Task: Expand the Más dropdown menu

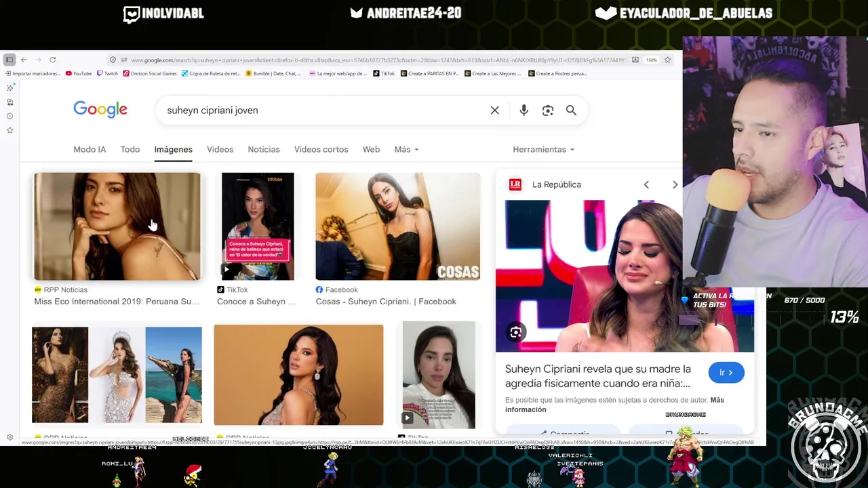Action: [x=407, y=149]
